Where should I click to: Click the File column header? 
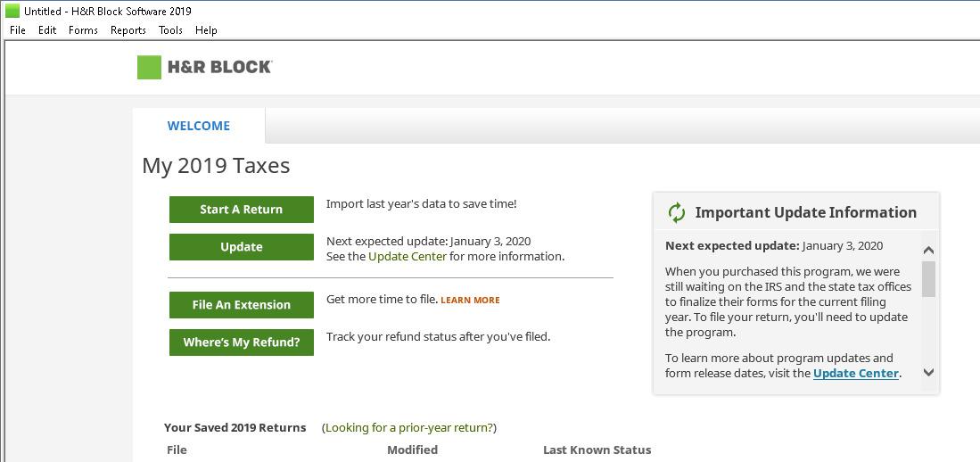click(177, 450)
